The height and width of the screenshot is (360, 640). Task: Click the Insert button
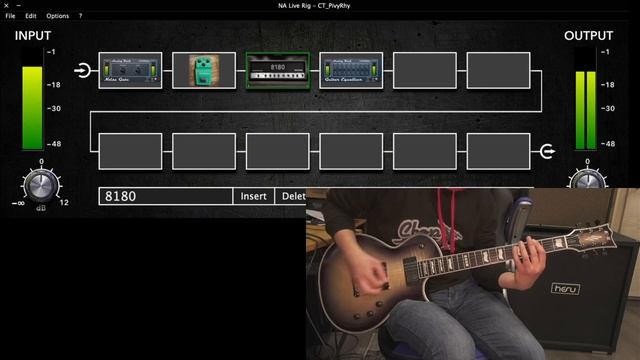tap(253, 196)
